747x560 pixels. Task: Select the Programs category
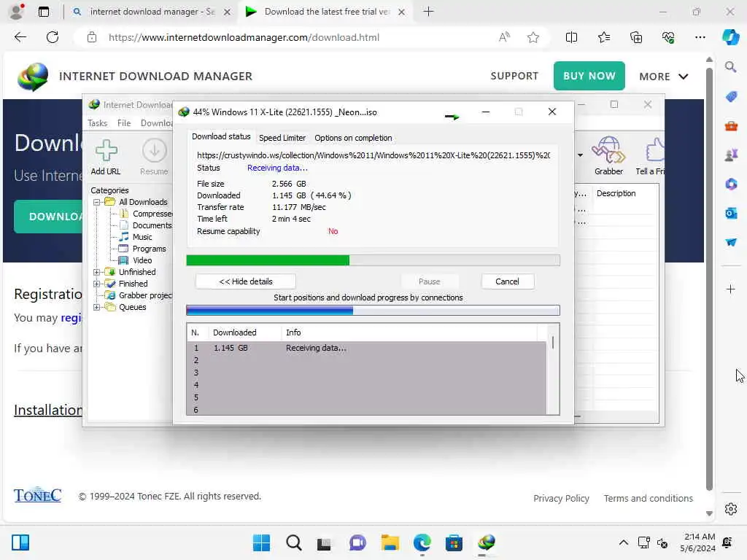point(149,249)
